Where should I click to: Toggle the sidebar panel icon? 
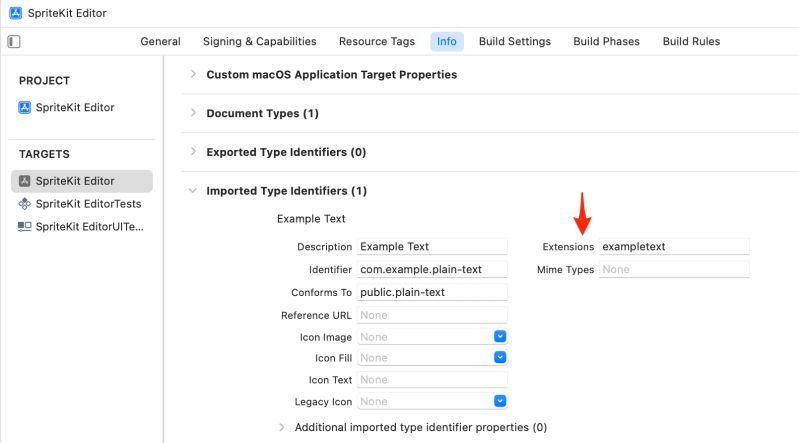point(14,42)
